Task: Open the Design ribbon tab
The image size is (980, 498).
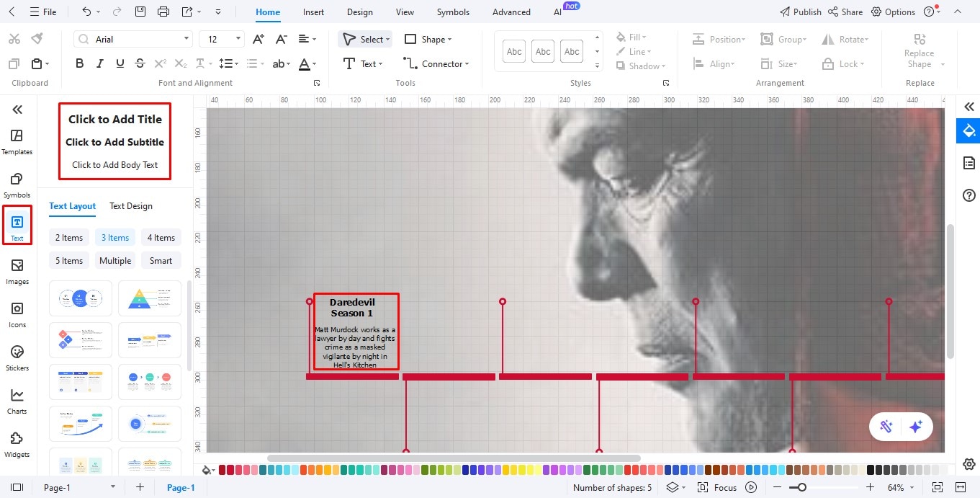Action: point(359,12)
